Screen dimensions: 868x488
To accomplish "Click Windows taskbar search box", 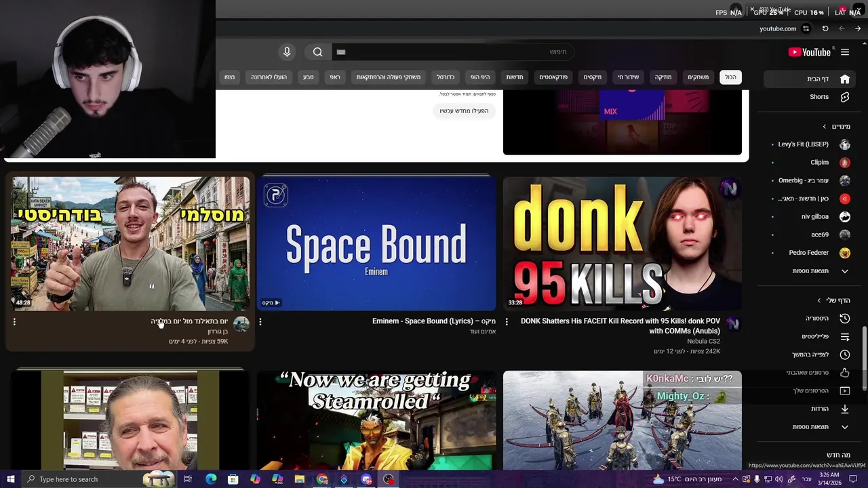I will click(x=98, y=479).
